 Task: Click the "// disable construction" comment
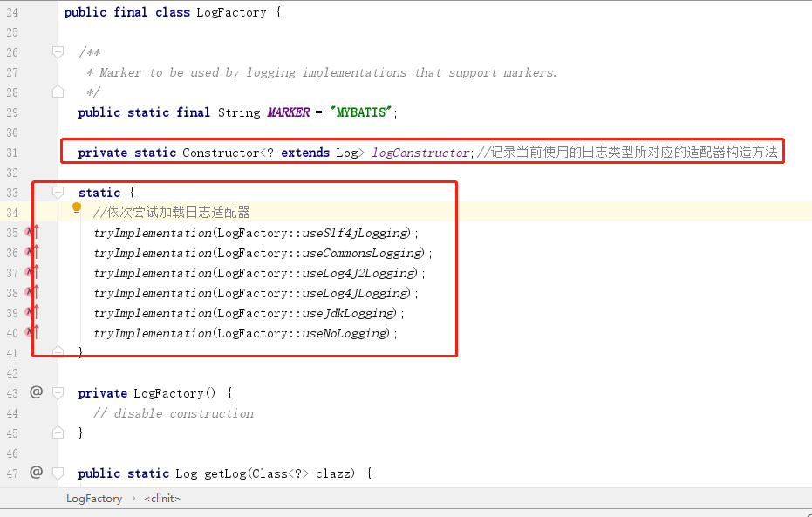point(174,413)
